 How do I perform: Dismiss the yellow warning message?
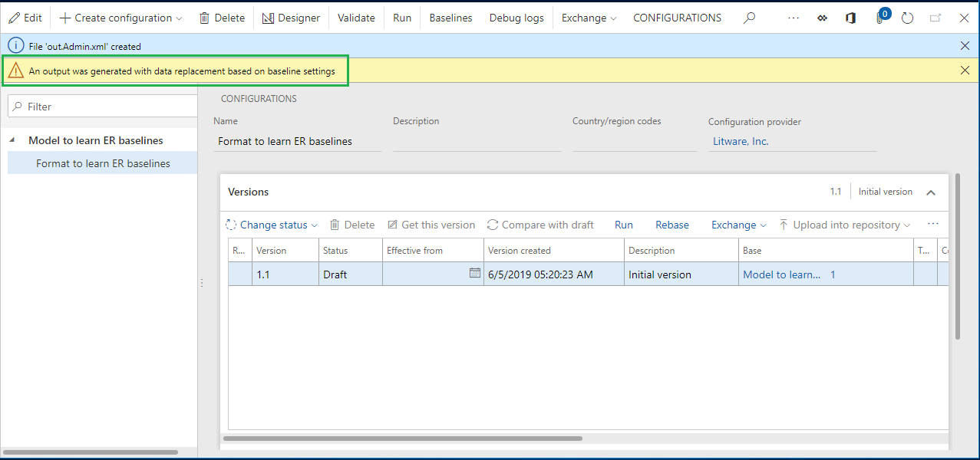click(x=965, y=71)
